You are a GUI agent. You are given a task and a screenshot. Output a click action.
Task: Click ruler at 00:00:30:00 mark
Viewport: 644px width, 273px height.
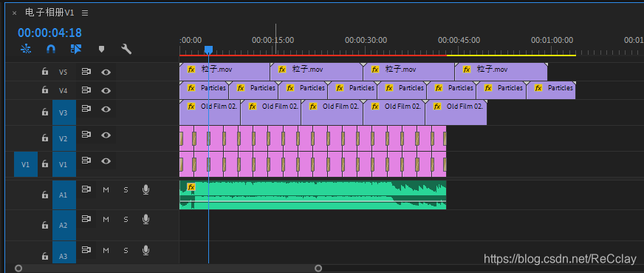tap(366, 40)
